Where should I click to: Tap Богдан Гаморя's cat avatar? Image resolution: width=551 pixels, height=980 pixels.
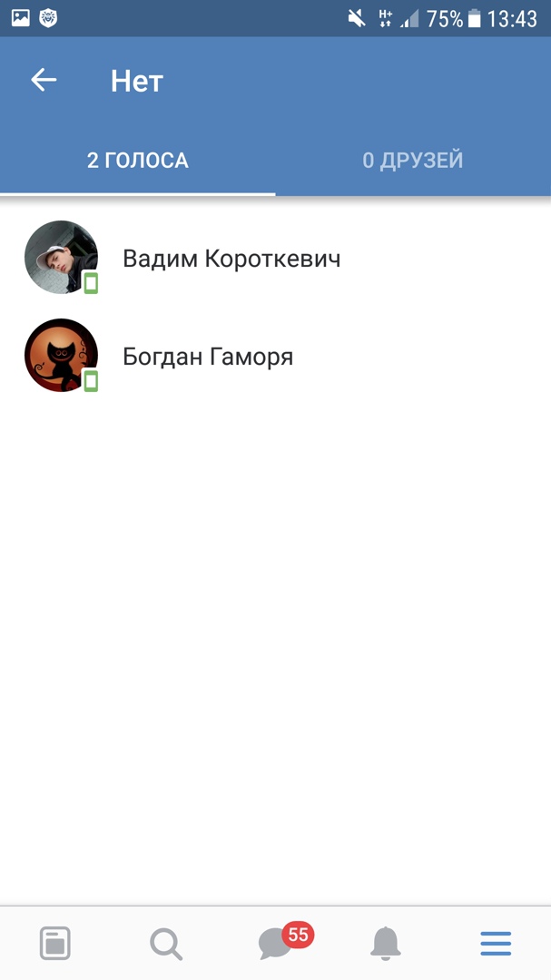pos(61,355)
